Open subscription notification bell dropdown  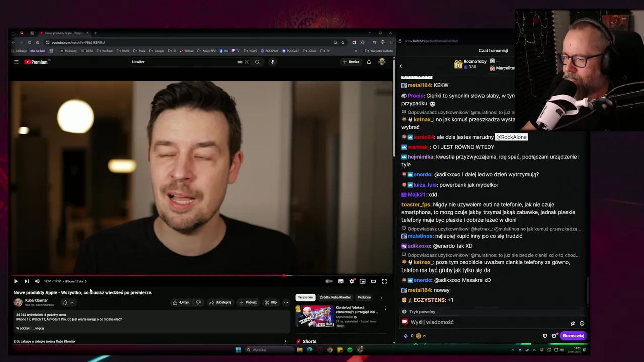tap(68, 302)
